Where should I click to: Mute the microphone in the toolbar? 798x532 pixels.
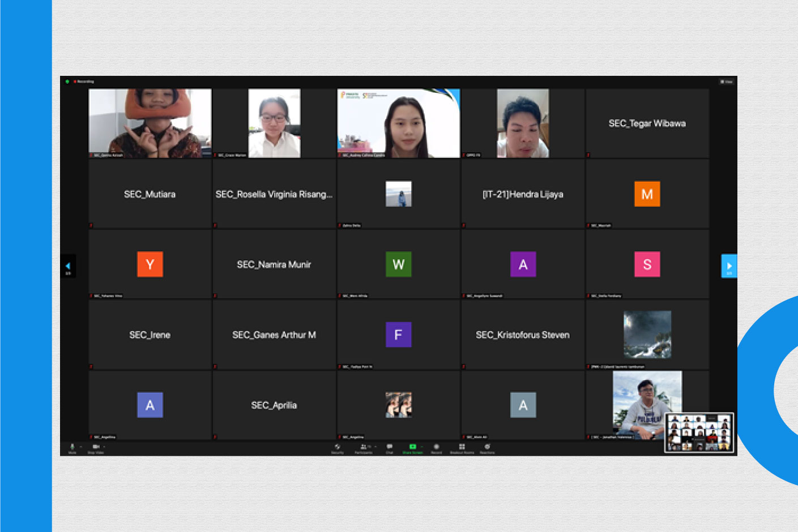point(72,448)
